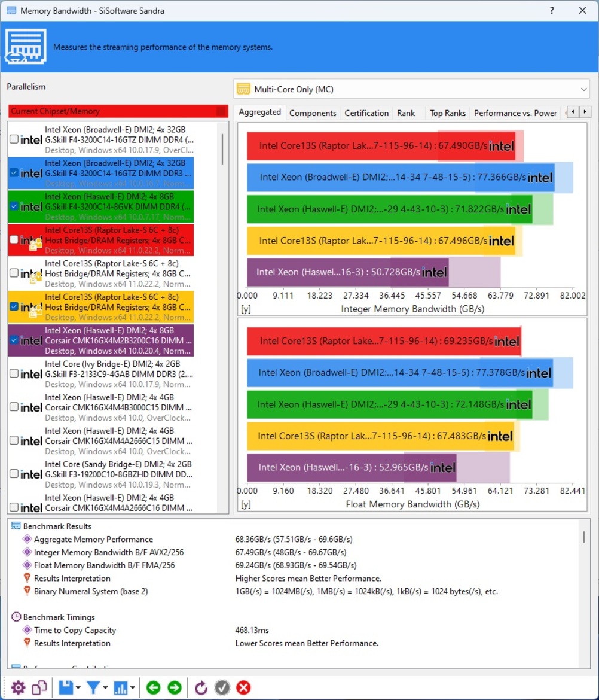Viewport: 599px width, 700px height.
Task: Switch to the Aggregated tab
Action: point(259,112)
